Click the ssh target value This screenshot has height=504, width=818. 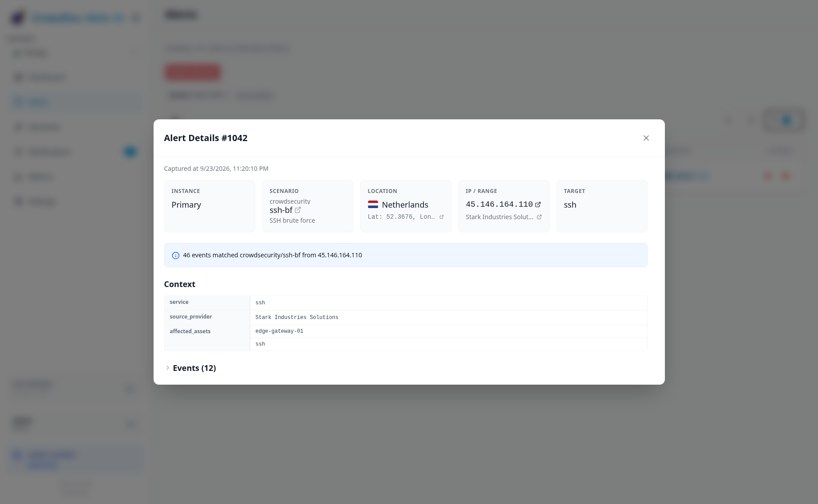tap(570, 205)
